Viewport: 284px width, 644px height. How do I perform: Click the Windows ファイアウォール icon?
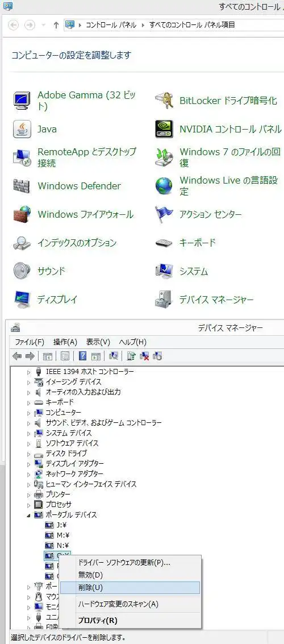tap(22, 214)
